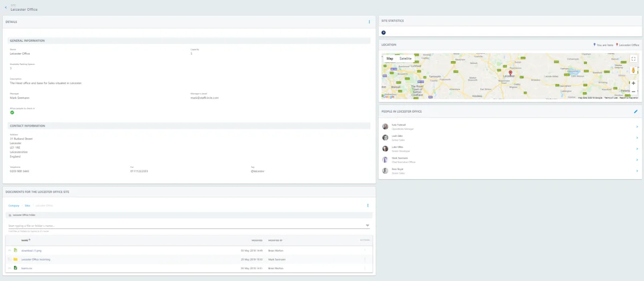Click the green check under allow check-in
The width and height of the screenshot is (644, 281).
click(12, 113)
